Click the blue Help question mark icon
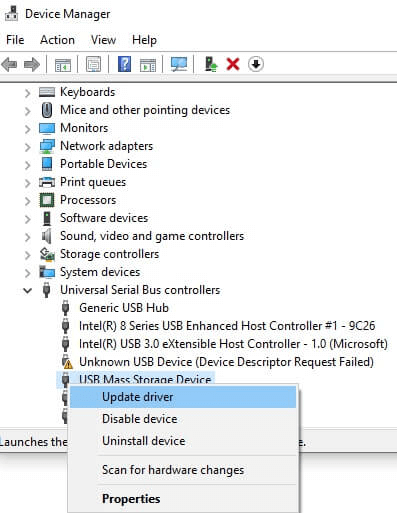Viewport: 397px width, 513px height. (124, 64)
